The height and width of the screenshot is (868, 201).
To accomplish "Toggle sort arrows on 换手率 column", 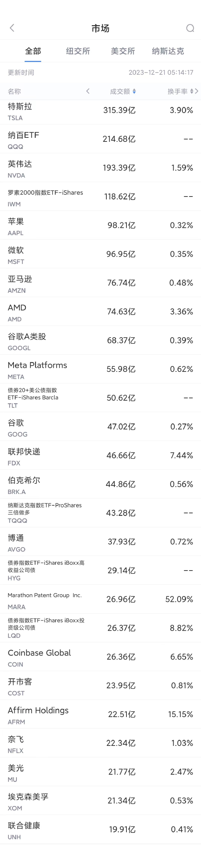I will click(192, 92).
